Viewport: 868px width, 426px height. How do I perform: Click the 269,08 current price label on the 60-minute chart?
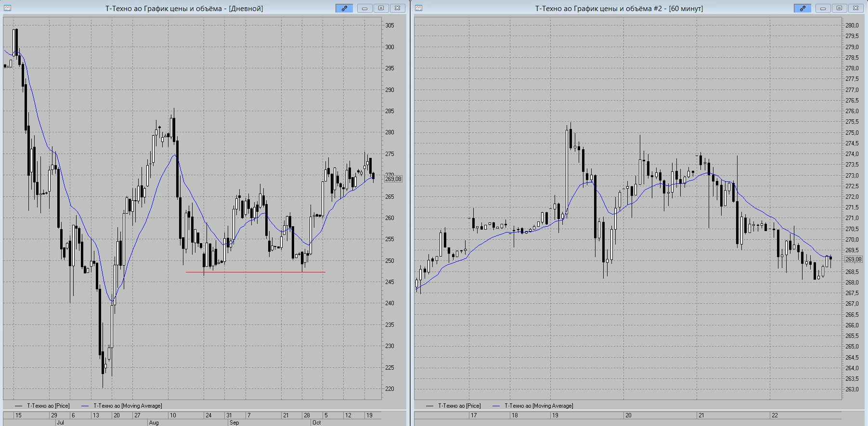854,259
